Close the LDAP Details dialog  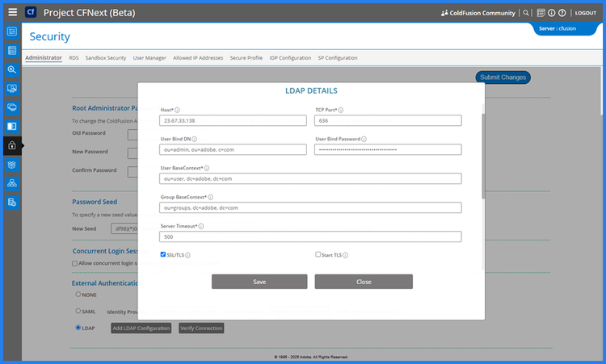(x=364, y=282)
